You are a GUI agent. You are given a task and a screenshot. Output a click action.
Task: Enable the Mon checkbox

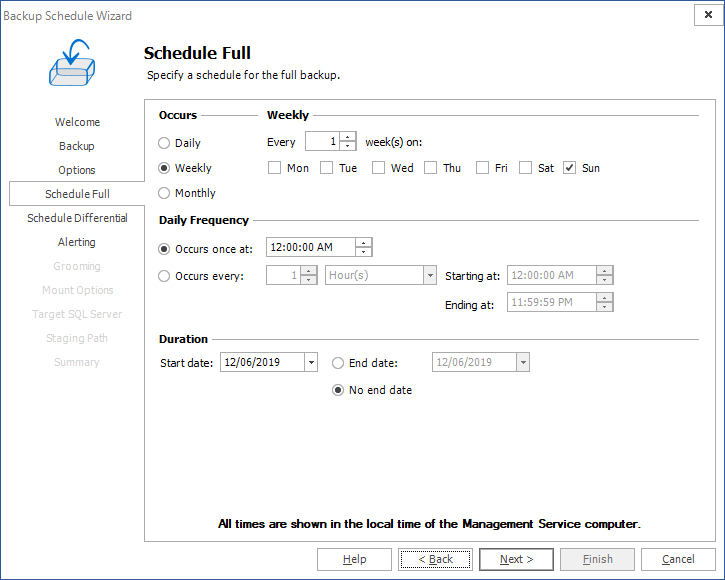click(x=274, y=168)
